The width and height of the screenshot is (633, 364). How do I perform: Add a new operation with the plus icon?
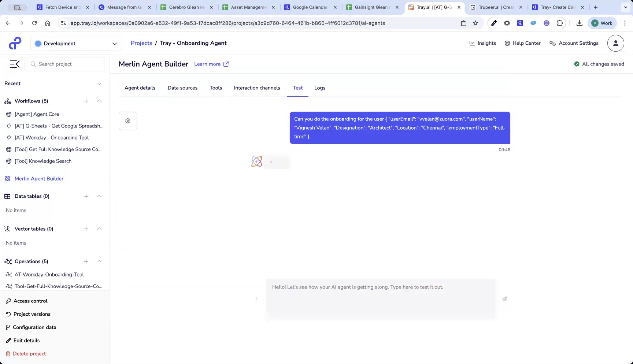(x=86, y=261)
